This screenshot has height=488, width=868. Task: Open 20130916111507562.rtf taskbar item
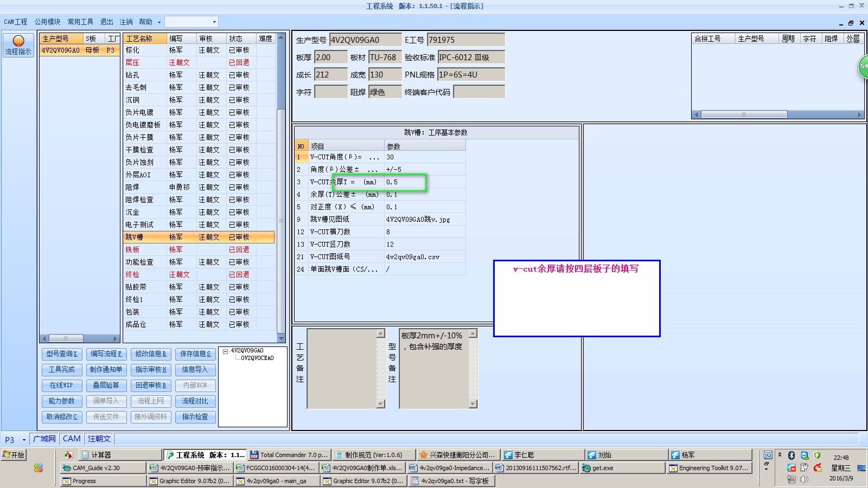(536, 468)
